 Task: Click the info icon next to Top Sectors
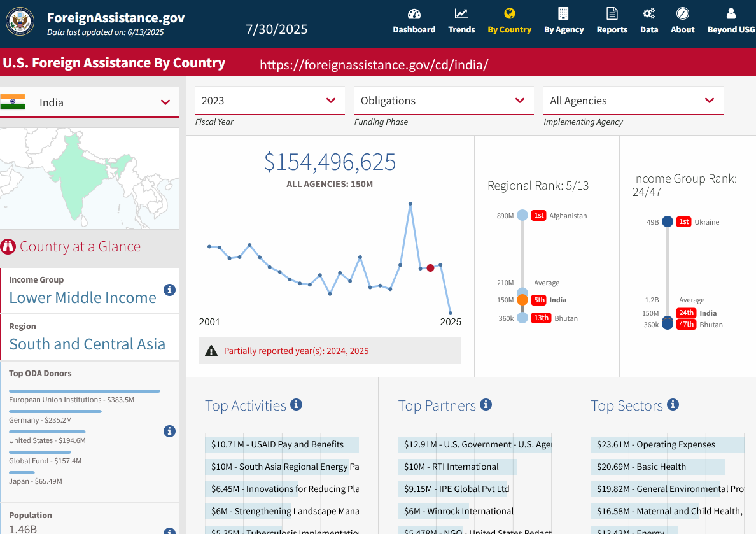pyautogui.click(x=673, y=405)
